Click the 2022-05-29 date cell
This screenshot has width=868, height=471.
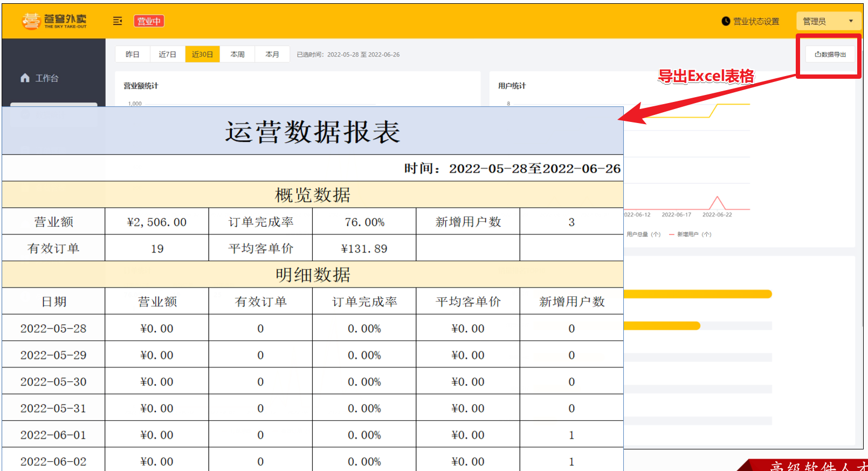(53, 354)
